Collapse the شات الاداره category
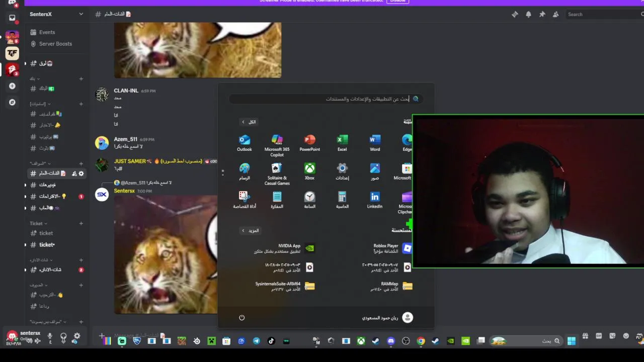 click(41, 260)
